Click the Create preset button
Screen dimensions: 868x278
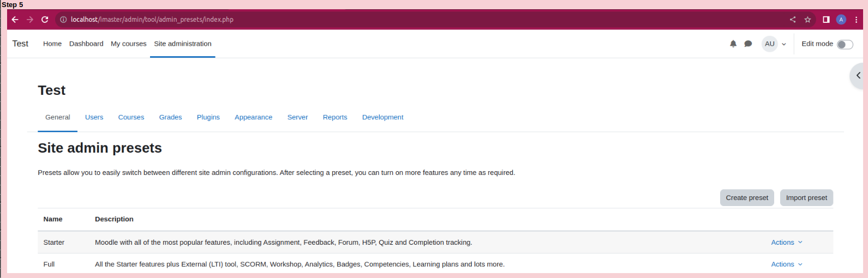(x=747, y=198)
